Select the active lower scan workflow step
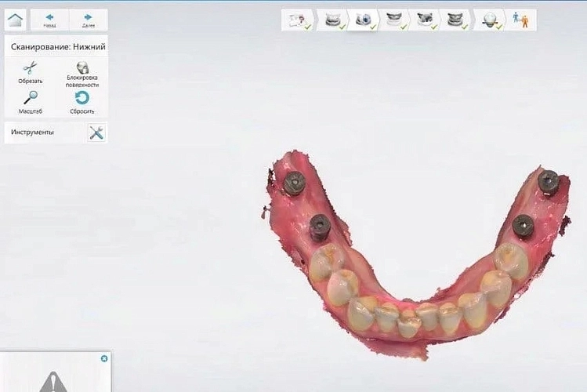Viewport: 587px width, 392px height. tap(363, 20)
